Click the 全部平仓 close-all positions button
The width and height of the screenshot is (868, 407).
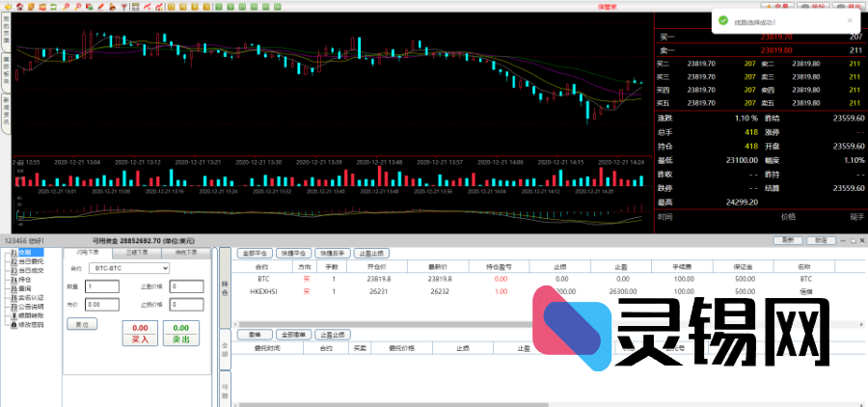point(254,253)
